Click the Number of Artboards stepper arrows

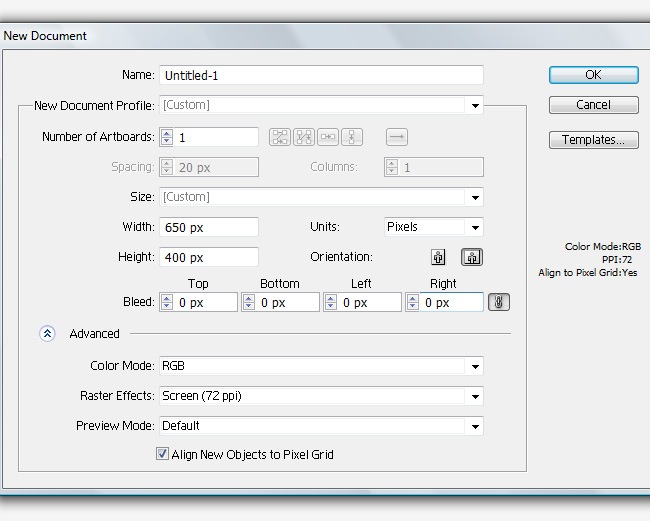click(167, 137)
